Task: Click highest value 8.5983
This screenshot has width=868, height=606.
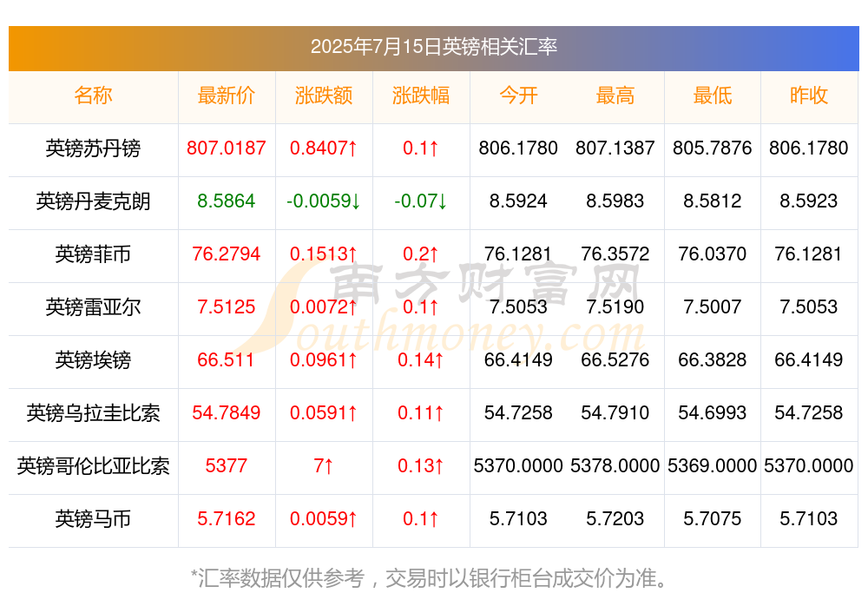Action: click(615, 201)
